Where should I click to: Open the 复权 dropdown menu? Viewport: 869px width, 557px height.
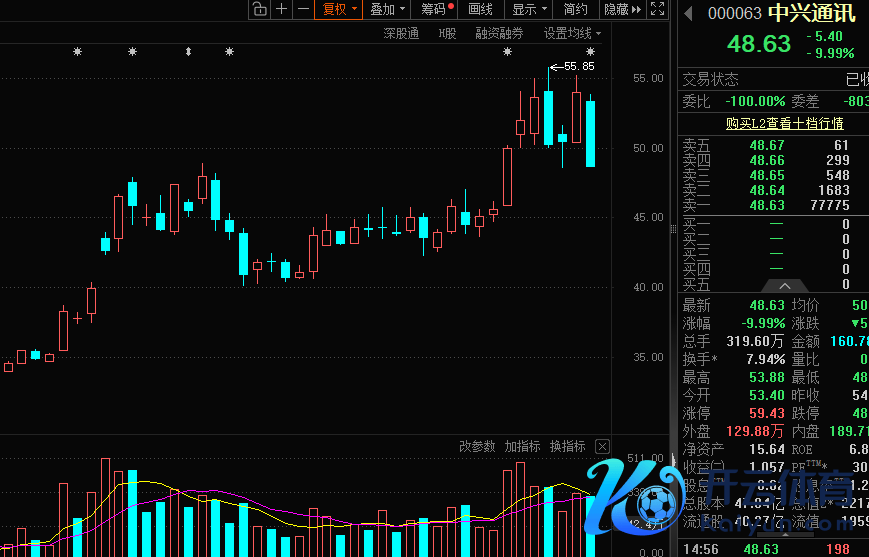click(338, 9)
